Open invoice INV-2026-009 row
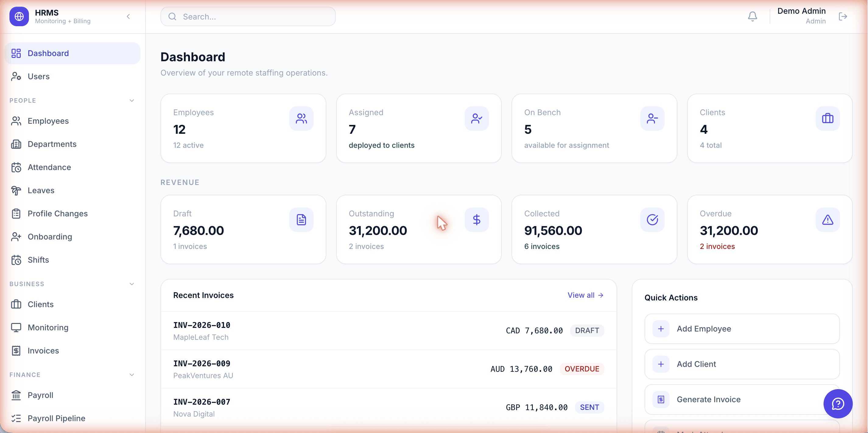Screen dimensions: 868x433 pos(388,369)
